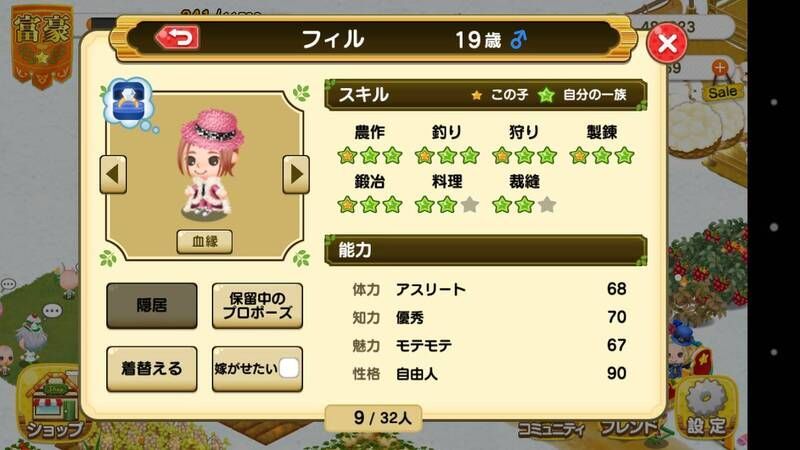Open the ショップ shop icon

pyautogui.click(x=54, y=406)
